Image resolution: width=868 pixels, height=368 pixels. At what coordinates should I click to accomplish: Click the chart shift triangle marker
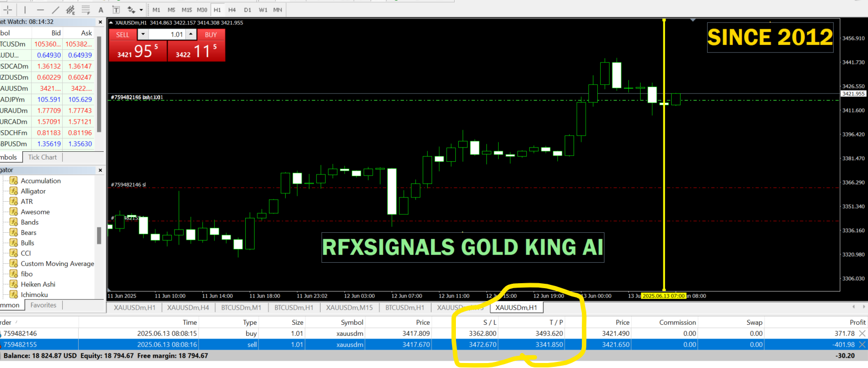tap(693, 20)
